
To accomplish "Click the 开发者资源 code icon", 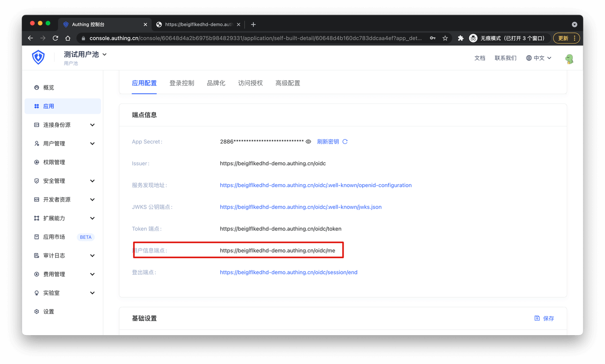I will pos(36,200).
